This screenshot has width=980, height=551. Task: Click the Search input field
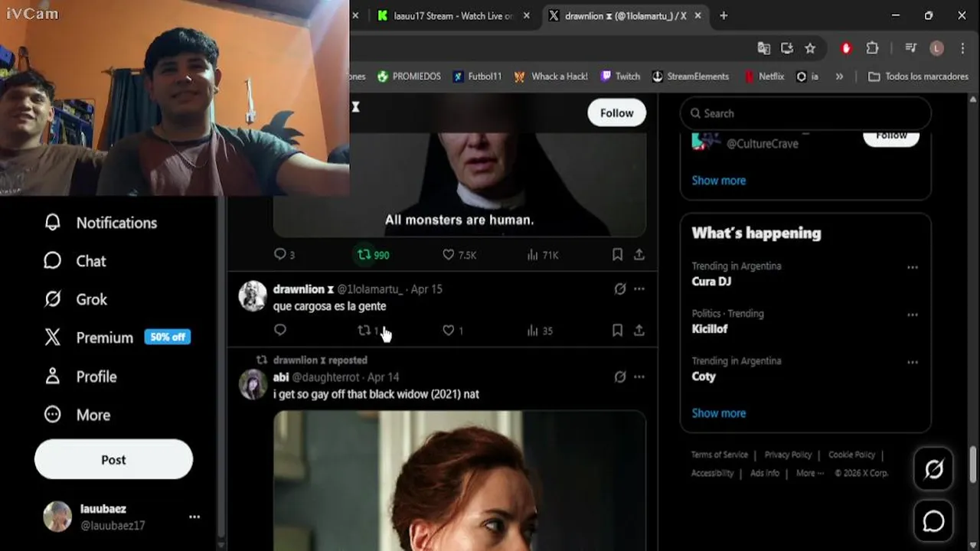(805, 113)
